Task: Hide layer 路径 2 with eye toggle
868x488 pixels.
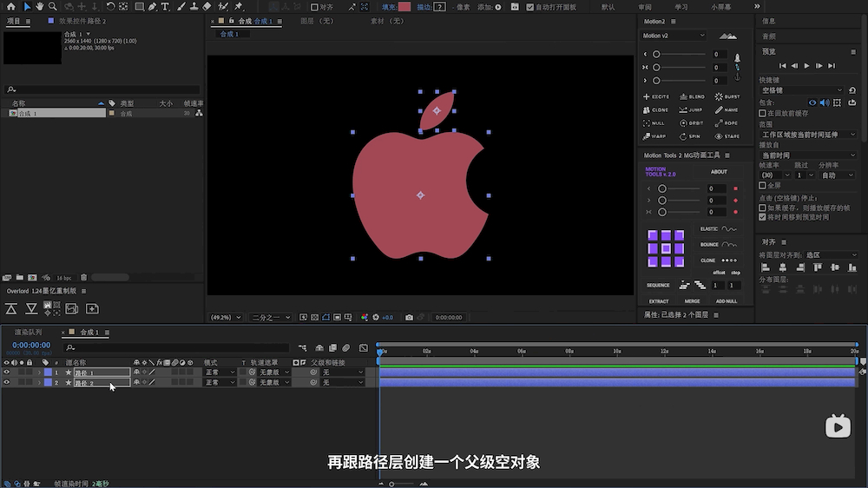Action: click(x=7, y=382)
